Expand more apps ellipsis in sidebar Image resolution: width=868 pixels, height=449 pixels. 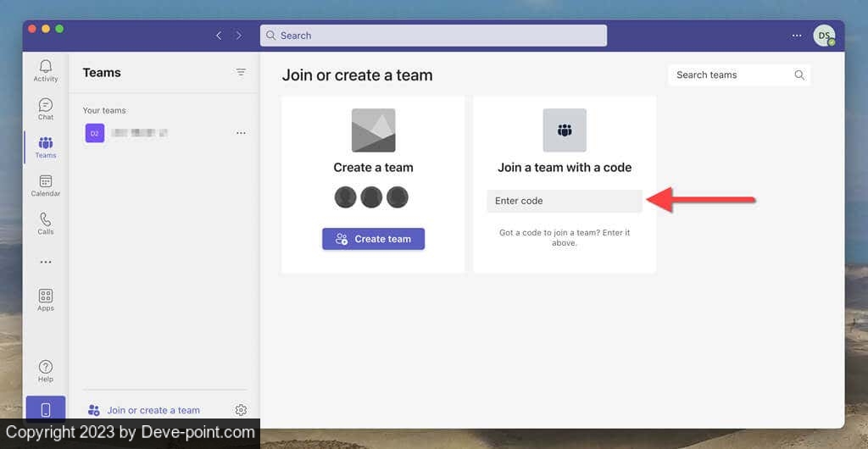click(x=46, y=262)
